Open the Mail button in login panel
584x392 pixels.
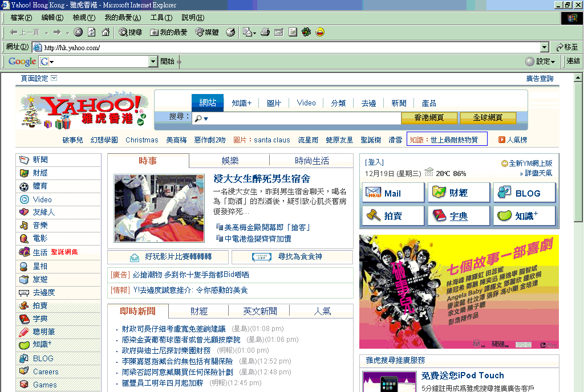click(393, 193)
